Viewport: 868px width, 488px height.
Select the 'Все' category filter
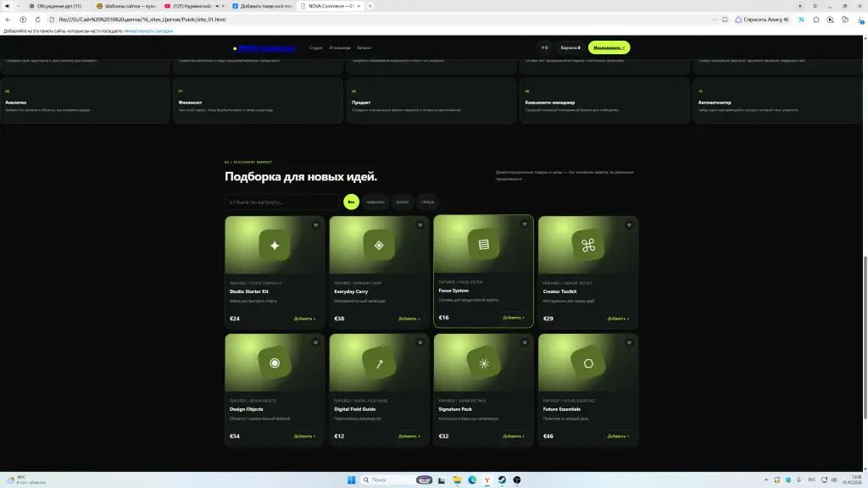coord(351,202)
